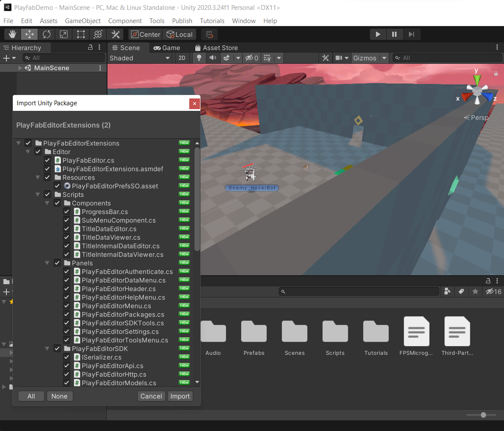Click the import list scrollbar
The image size is (504, 431).
(197, 199)
